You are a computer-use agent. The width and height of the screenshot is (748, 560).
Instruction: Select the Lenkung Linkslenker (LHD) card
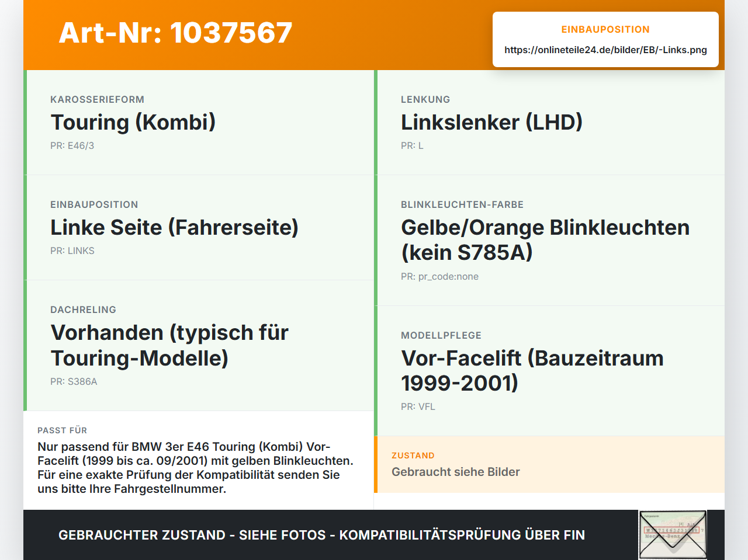[x=549, y=123]
